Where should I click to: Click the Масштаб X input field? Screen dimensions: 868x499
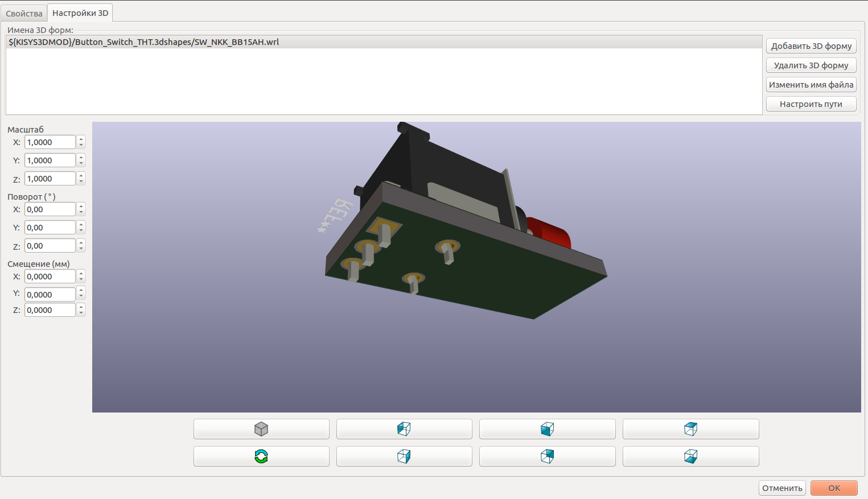point(50,142)
